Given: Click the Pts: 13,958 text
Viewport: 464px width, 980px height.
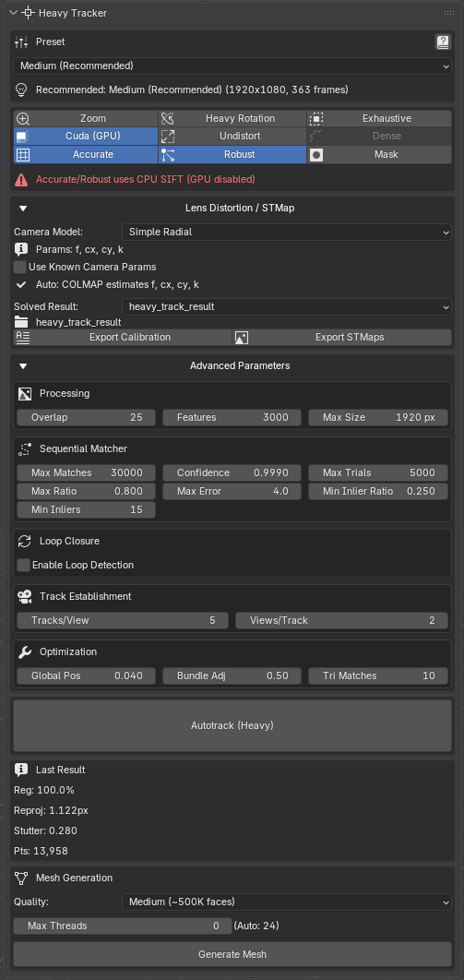Looking at the screenshot, I should [x=41, y=851].
